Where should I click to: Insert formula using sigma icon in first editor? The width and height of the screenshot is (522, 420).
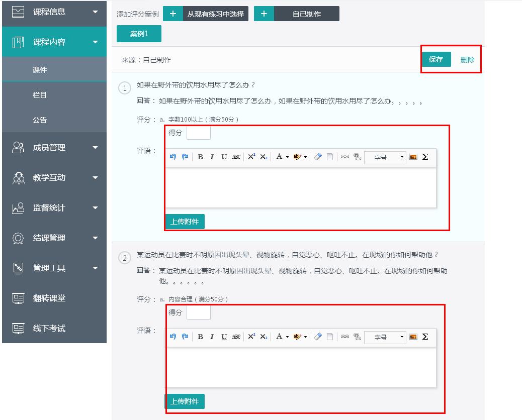click(x=425, y=157)
